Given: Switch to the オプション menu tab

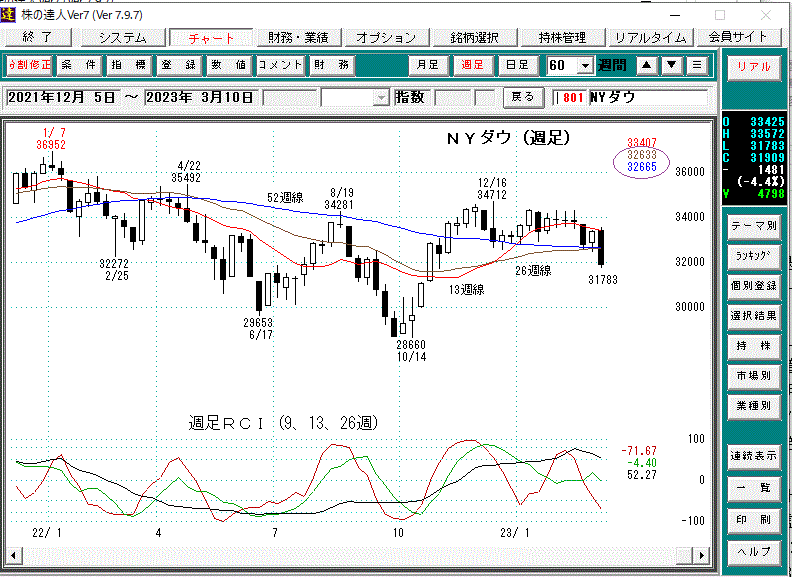Looking at the screenshot, I should point(385,37).
